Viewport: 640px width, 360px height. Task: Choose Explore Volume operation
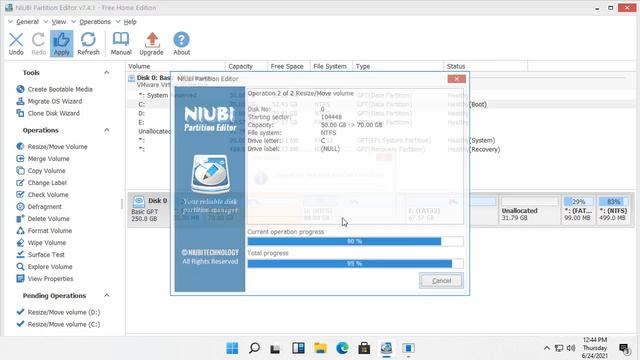pyautogui.click(x=44, y=267)
